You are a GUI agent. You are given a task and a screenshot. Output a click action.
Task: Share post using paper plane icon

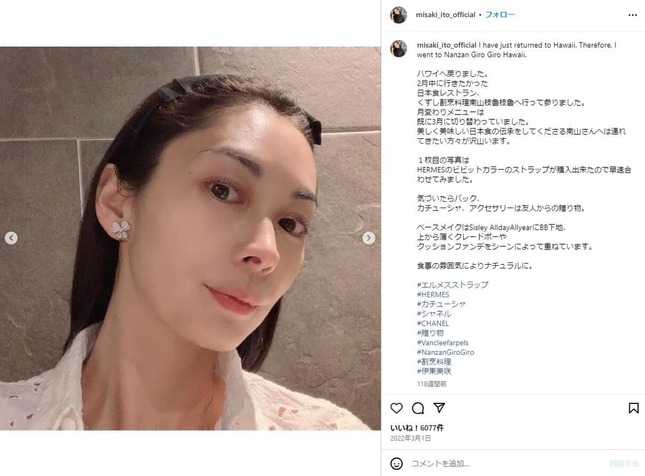click(439, 407)
